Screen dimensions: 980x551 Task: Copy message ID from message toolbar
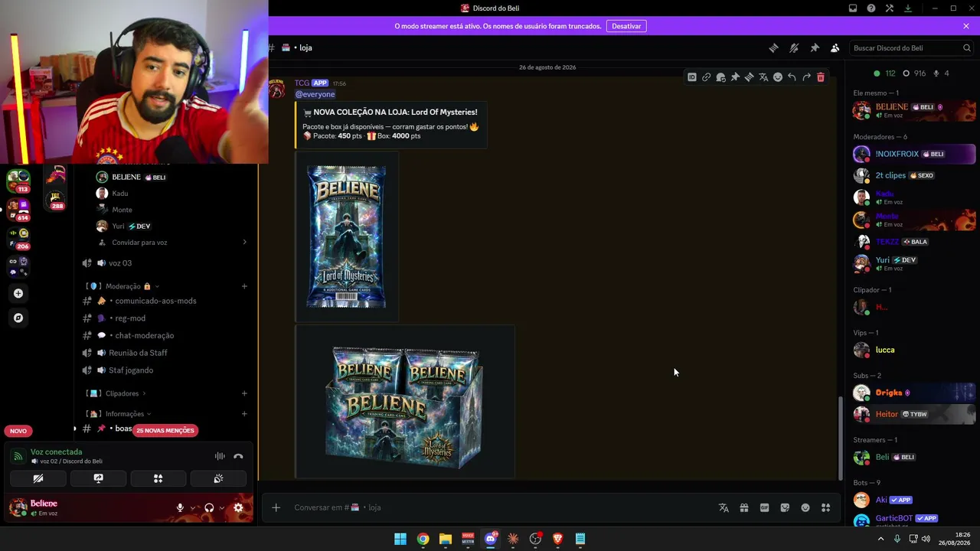point(692,77)
